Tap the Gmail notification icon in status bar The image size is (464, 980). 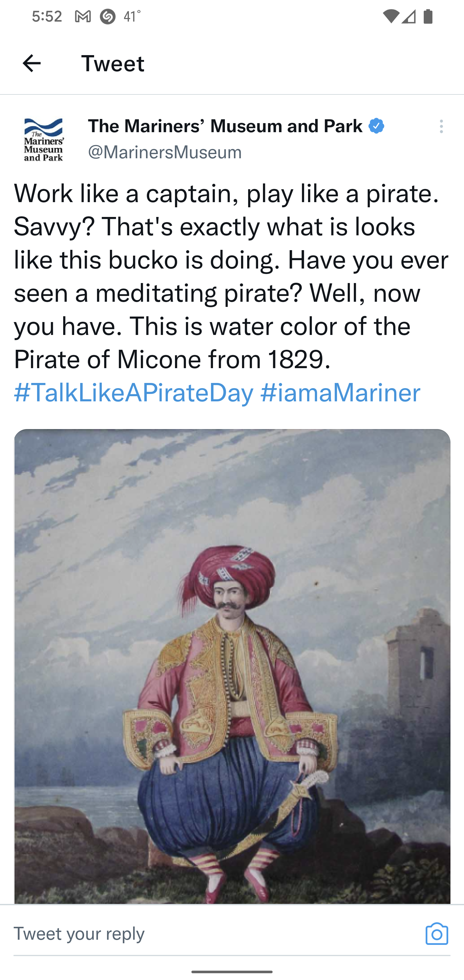point(82,17)
